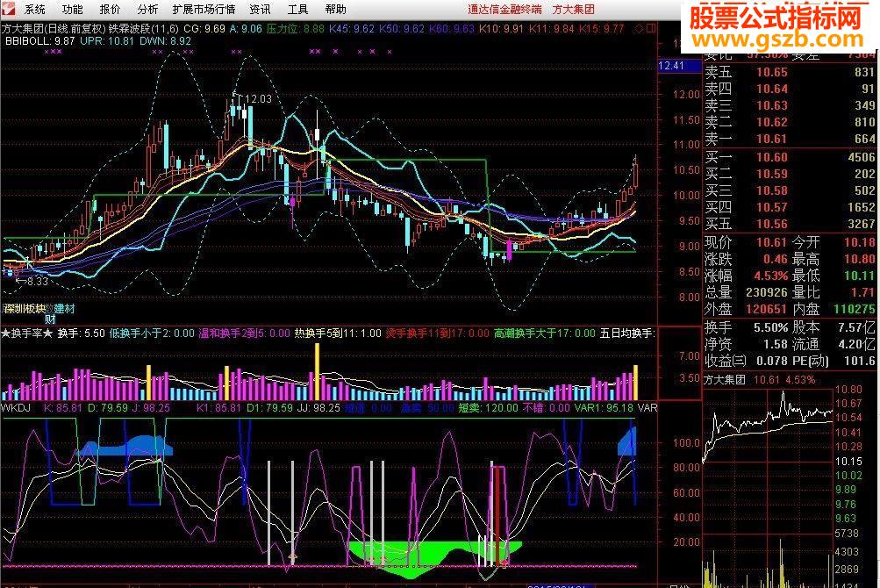Click the 现价 10.61 quote field
880x588 pixels.
pyautogui.click(x=747, y=242)
